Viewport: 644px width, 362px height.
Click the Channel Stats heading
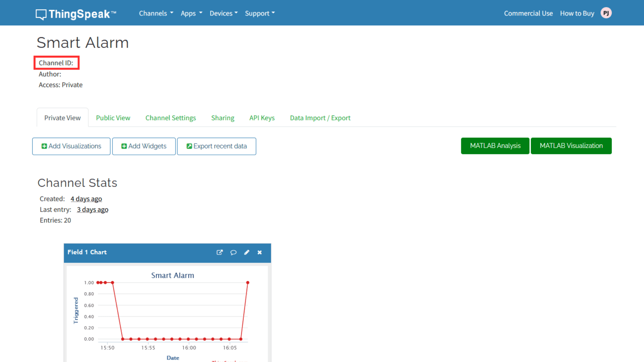pos(77,183)
